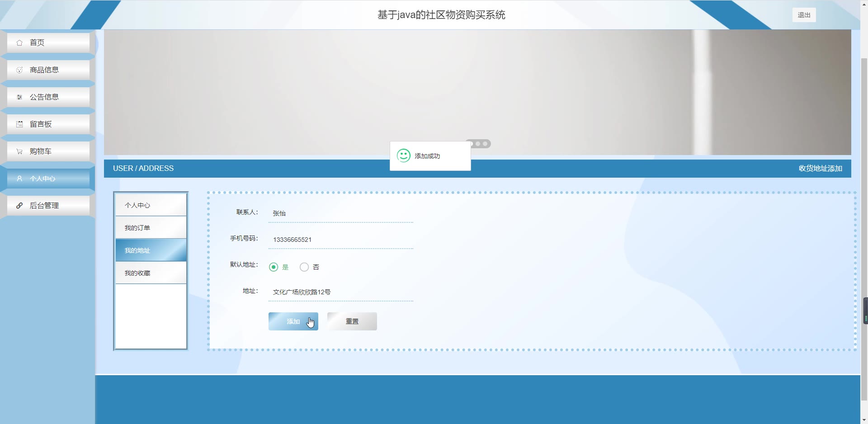Click the 重置 button
This screenshot has width=868, height=424.
(352, 321)
